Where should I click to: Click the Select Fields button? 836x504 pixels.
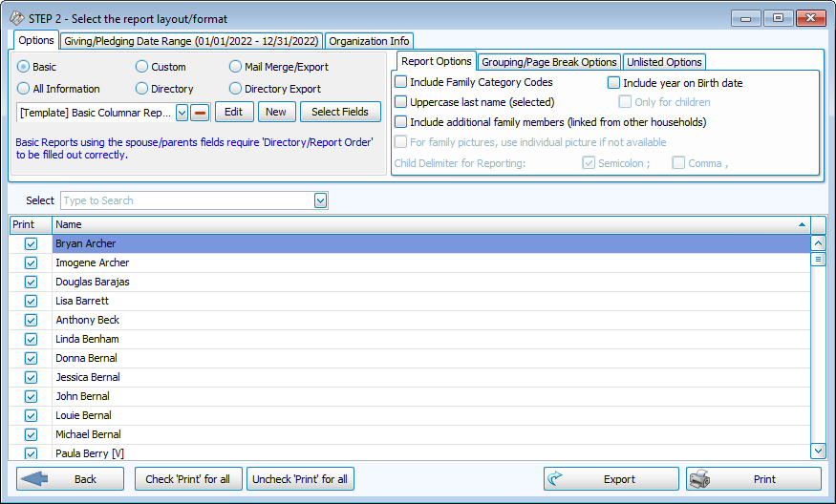click(339, 112)
